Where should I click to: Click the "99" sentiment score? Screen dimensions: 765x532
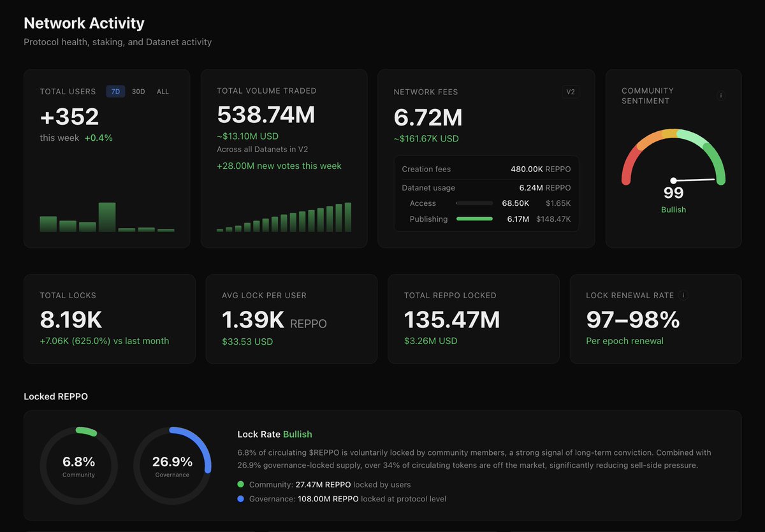(x=673, y=193)
